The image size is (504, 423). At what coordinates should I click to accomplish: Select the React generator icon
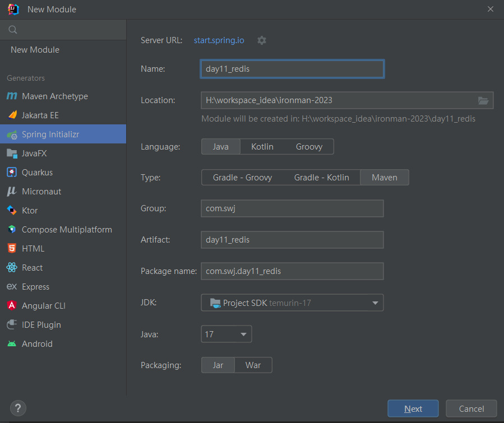(x=12, y=268)
